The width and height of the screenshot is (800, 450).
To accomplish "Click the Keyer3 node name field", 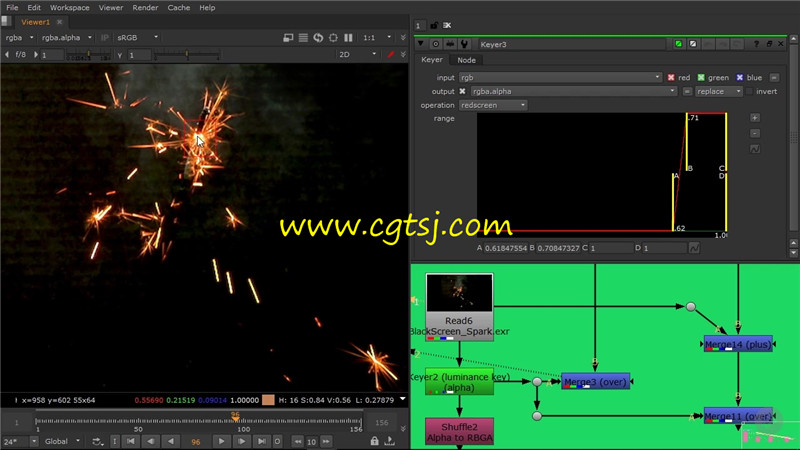I will [571, 44].
